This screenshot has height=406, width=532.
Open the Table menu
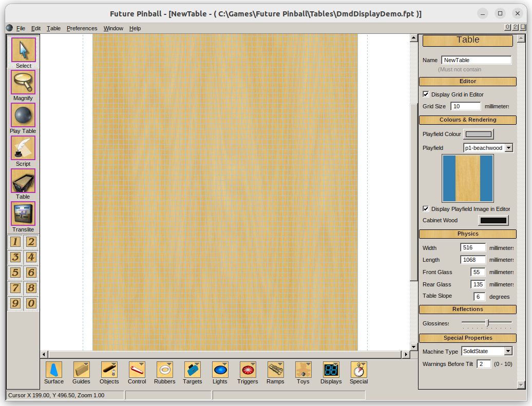pos(53,28)
